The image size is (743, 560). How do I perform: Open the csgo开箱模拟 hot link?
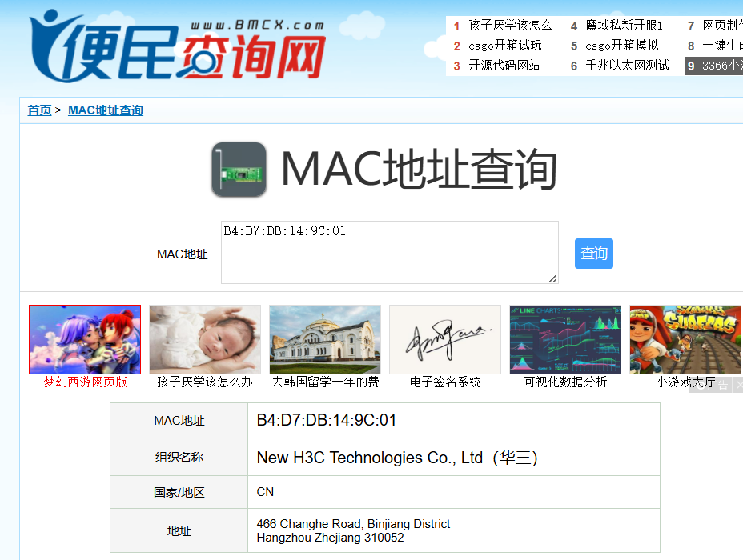pyautogui.click(x=621, y=46)
